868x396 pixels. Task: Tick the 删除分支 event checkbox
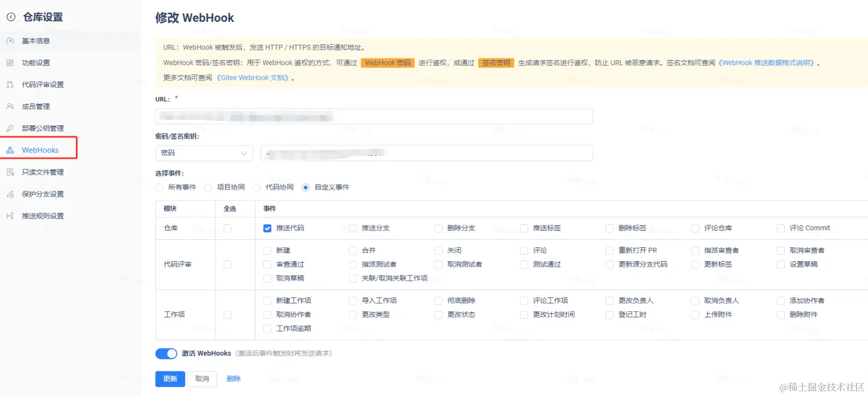(438, 228)
